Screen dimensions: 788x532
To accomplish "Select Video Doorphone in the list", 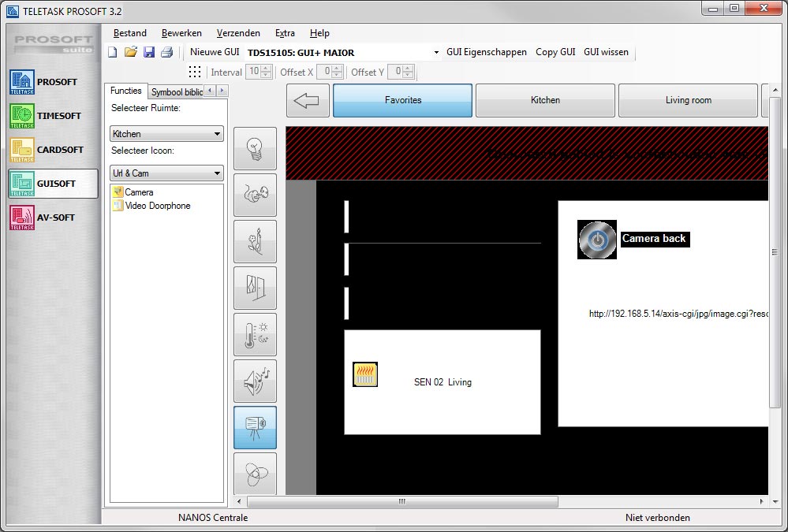I will tap(157, 206).
